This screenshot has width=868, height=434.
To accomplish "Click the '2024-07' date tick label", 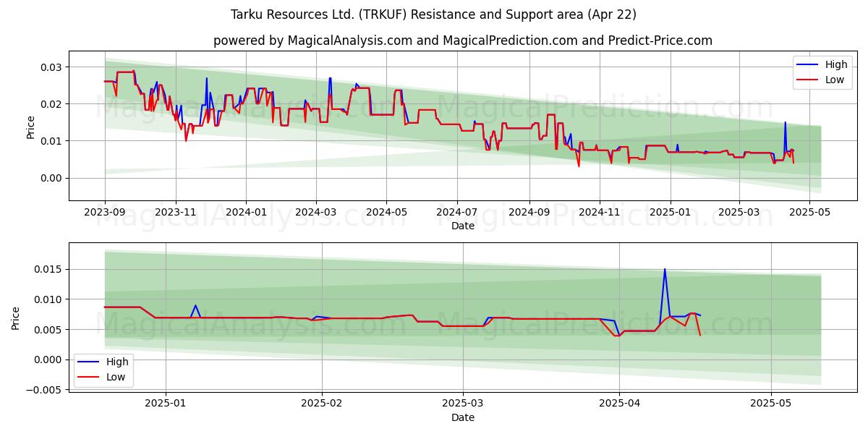I will click(x=456, y=212).
